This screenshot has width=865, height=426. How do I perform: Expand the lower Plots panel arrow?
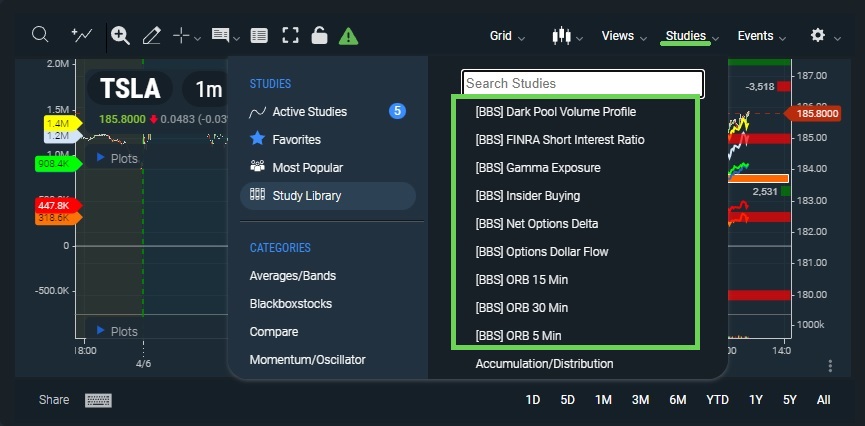100,330
